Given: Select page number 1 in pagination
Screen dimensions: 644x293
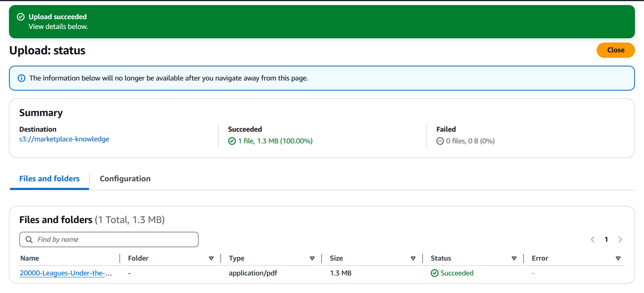Looking at the screenshot, I should tap(606, 239).
